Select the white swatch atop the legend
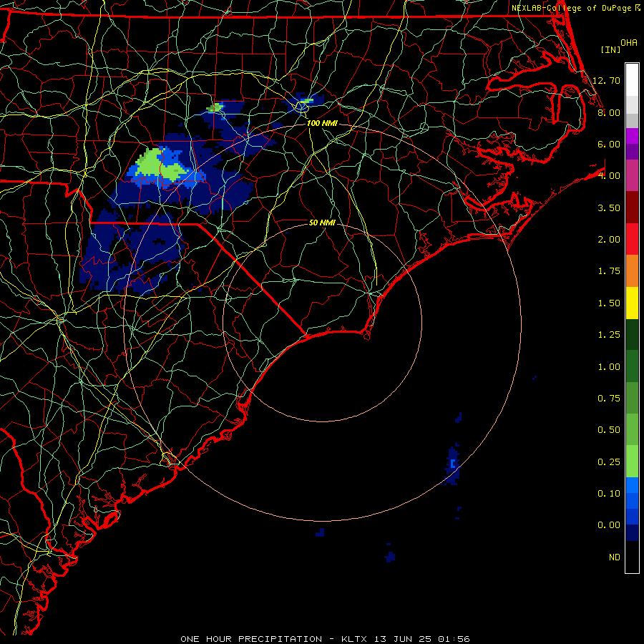 pos(632,79)
